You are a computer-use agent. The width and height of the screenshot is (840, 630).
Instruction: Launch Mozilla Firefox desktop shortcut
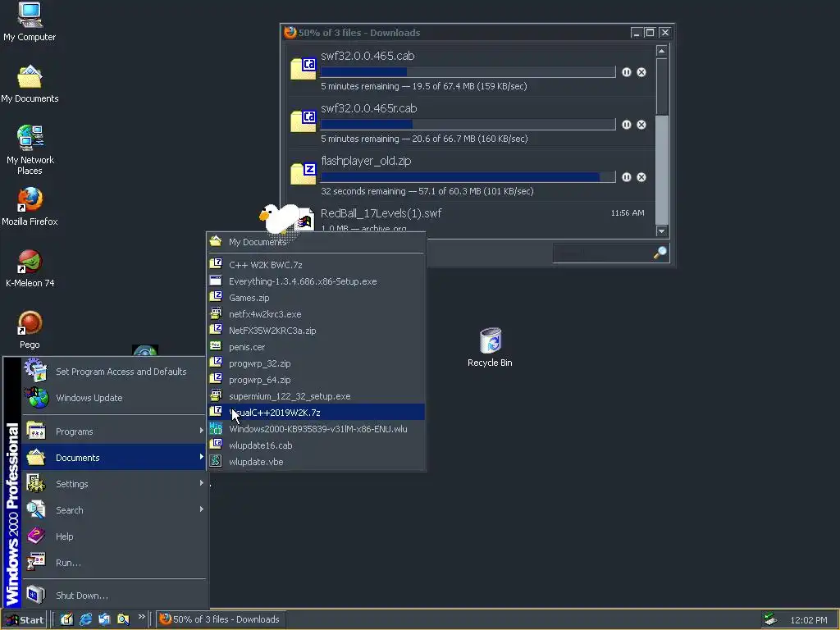pyautogui.click(x=30, y=207)
